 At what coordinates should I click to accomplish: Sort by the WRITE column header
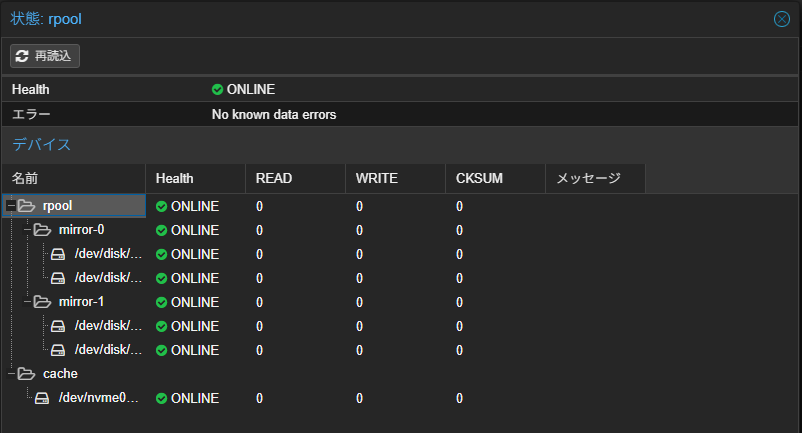[395, 178]
